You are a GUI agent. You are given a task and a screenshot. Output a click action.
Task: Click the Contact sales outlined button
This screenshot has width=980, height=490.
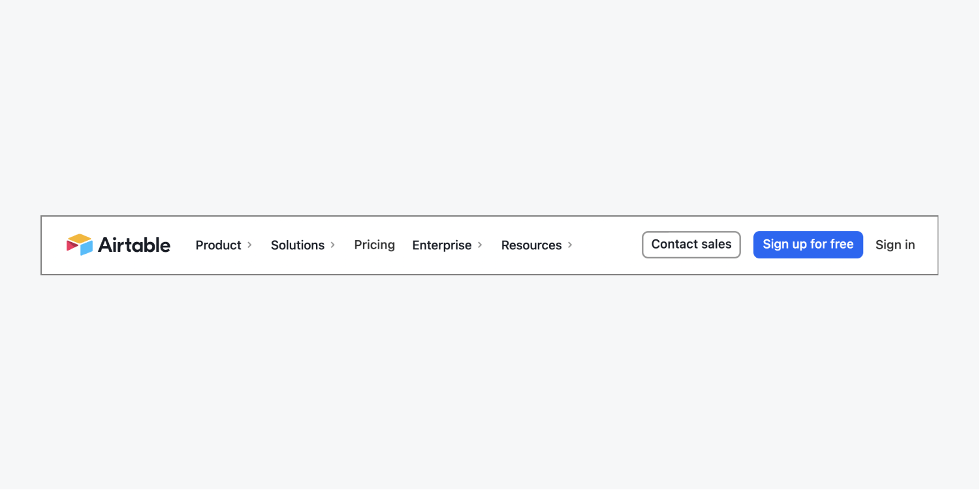(x=691, y=245)
